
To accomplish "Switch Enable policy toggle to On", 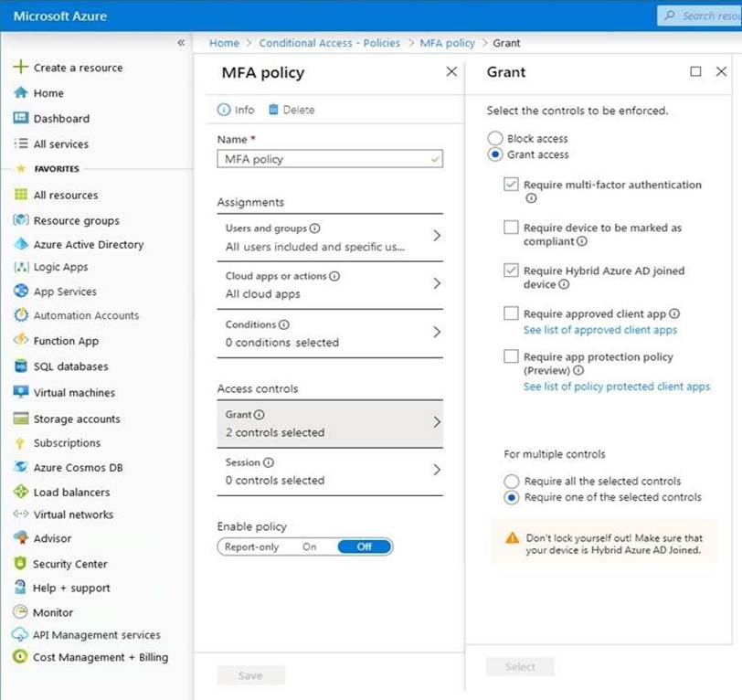I will point(310,547).
